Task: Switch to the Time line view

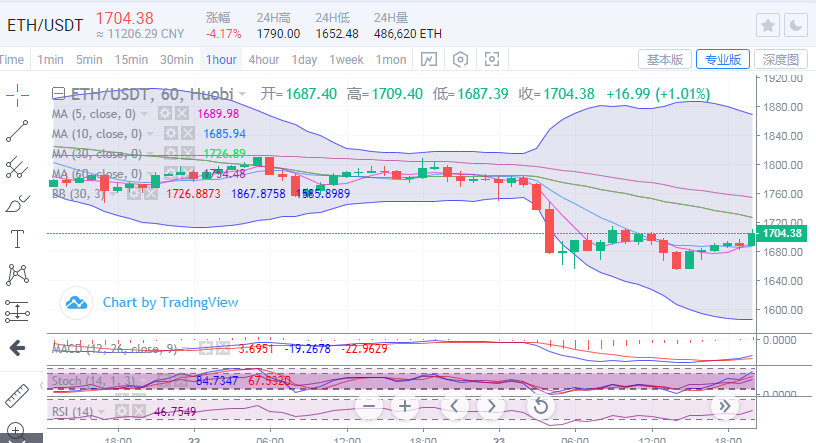Action: click(12, 59)
